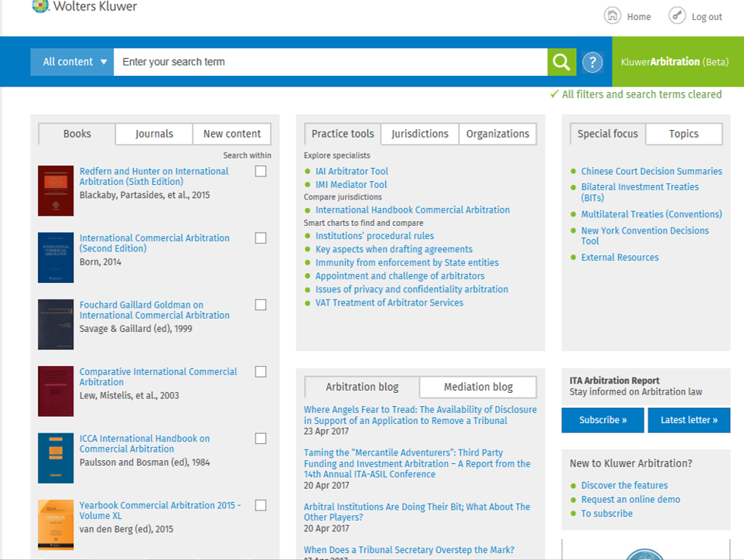Open International Handbook Commercial Arbitration link
Screen dimensions: 744x560
pyautogui.click(x=412, y=210)
